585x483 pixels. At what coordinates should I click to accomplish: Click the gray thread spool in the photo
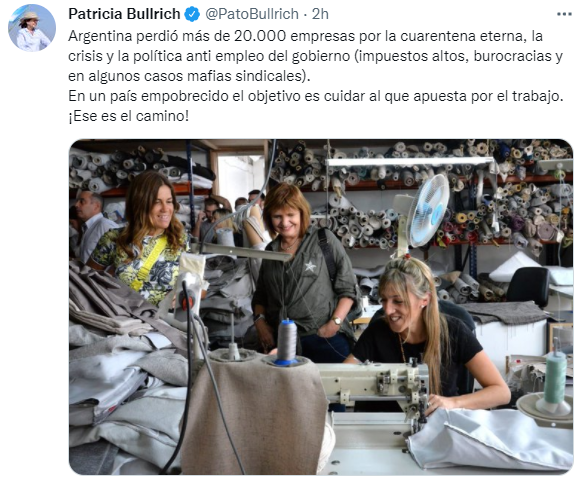coord(287,342)
